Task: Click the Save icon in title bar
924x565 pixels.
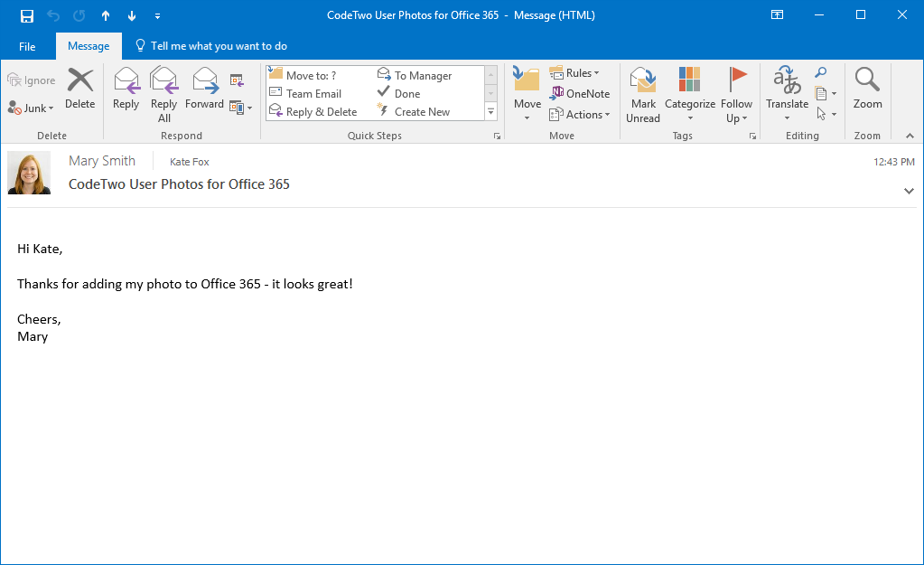Action: pyautogui.click(x=27, y=15)
